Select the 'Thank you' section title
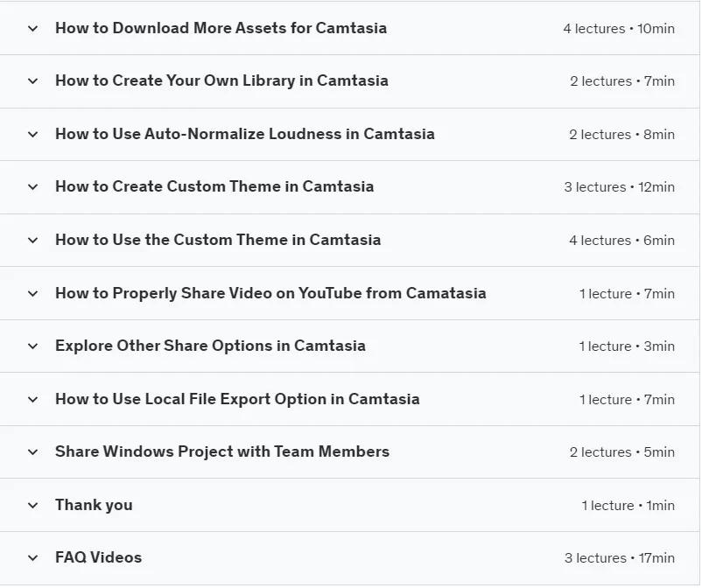The image size is (702, 588). pyautogui.click(x=94, y=505)
